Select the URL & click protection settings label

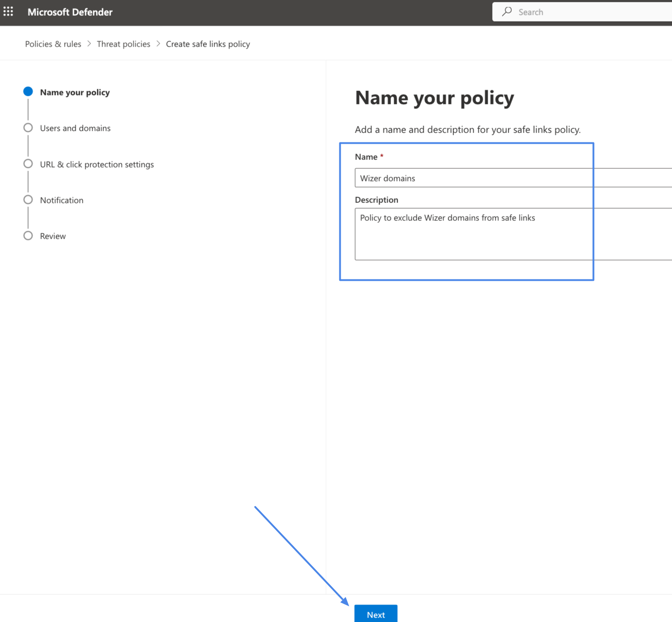click(97, 164)
